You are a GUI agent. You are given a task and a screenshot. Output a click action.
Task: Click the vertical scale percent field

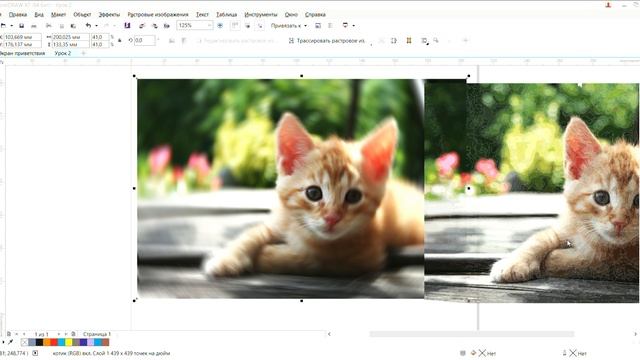pyautogui.click(x=99, y=44)
